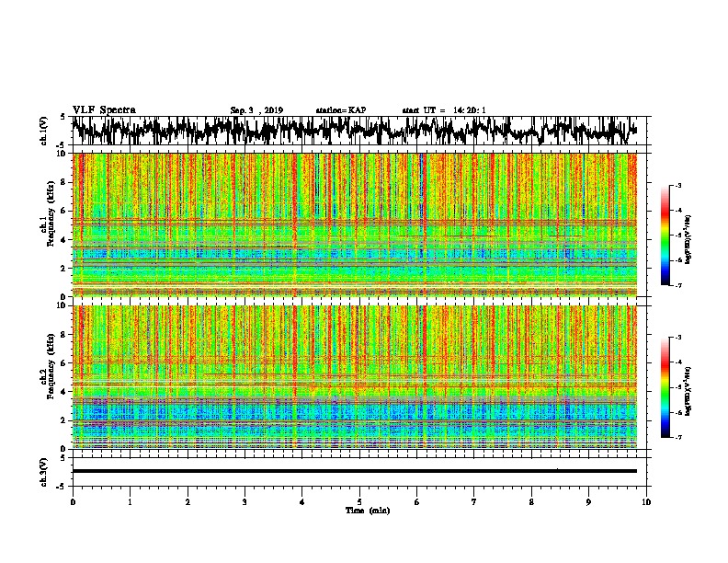The height and width of the screenshot is (563, 728).
Task: Click the "8" kHz tick of ch.1 spectrogram
Action: [x=64, y=182]
